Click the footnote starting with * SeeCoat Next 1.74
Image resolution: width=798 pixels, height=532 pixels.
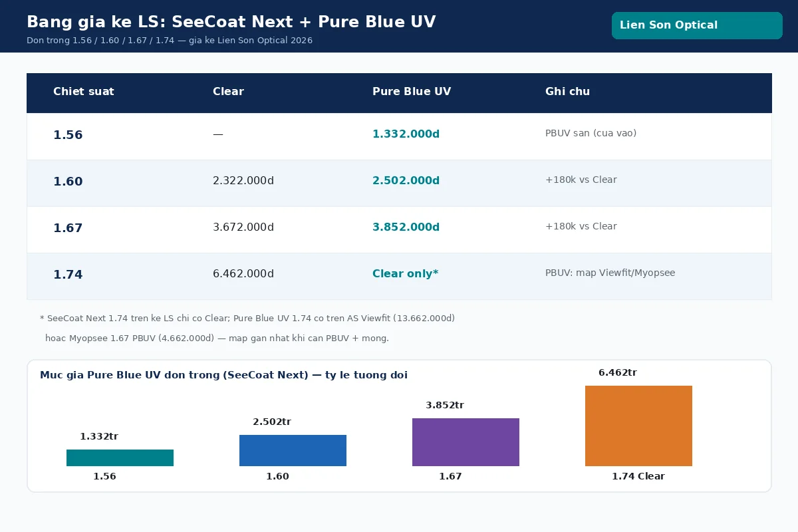click(247, 319)
